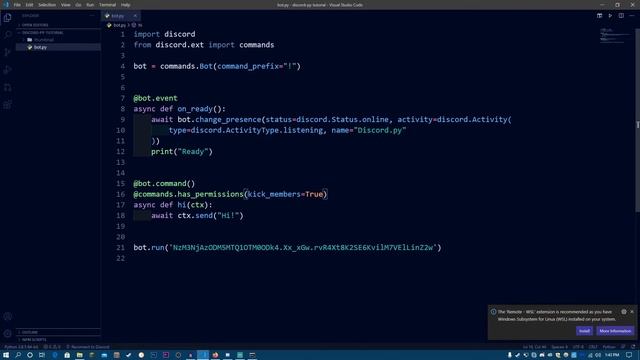Dismiss the Remote WSL notification
The width and height of the screenshot is (640, 360).
pos(632,311)
